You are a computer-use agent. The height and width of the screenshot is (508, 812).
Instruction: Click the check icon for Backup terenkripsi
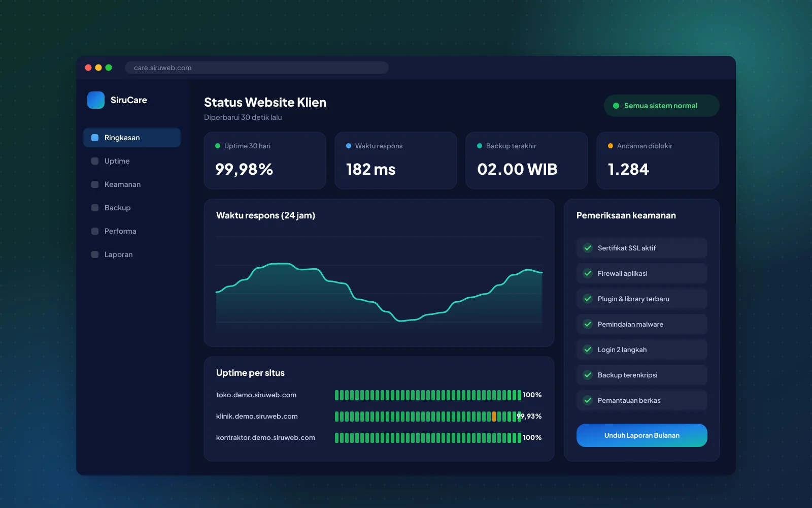click(588, 375)
